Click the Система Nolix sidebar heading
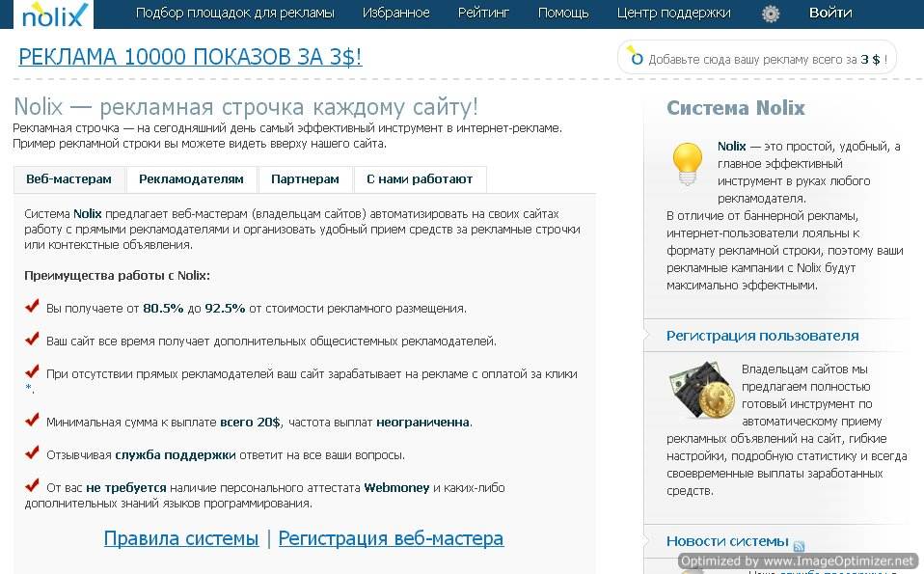 click(x=735, y=108)
